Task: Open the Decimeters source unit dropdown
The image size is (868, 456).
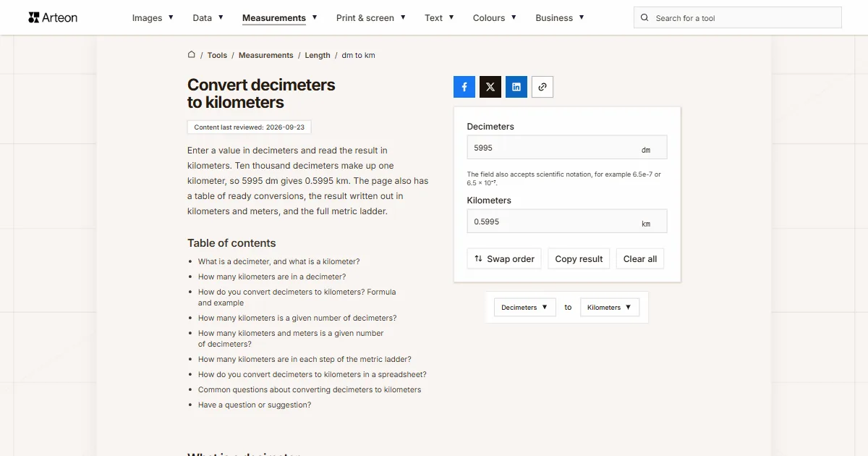Action: (525, 308)
